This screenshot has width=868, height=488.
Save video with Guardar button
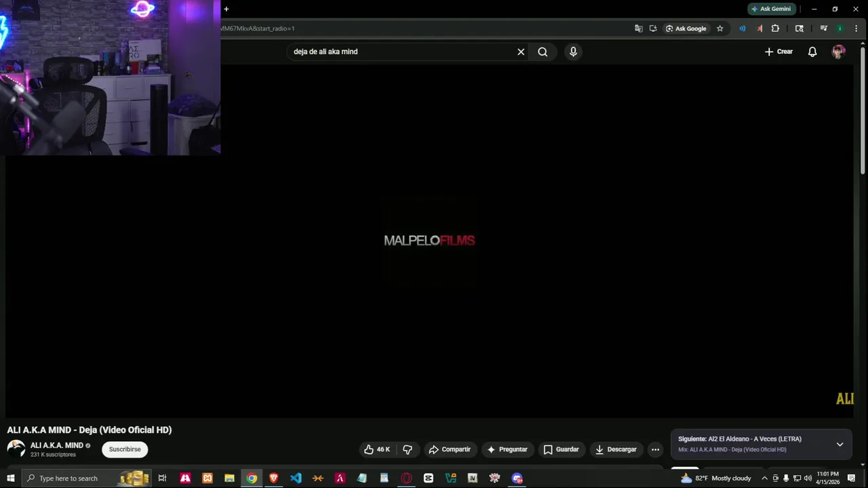click(x=561, y=449)
